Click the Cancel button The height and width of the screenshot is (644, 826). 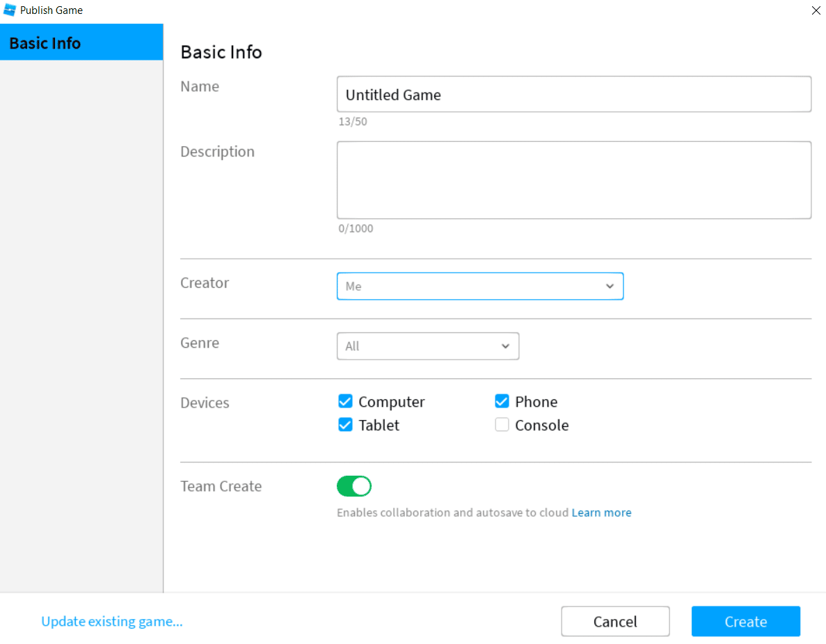[615, 621]
